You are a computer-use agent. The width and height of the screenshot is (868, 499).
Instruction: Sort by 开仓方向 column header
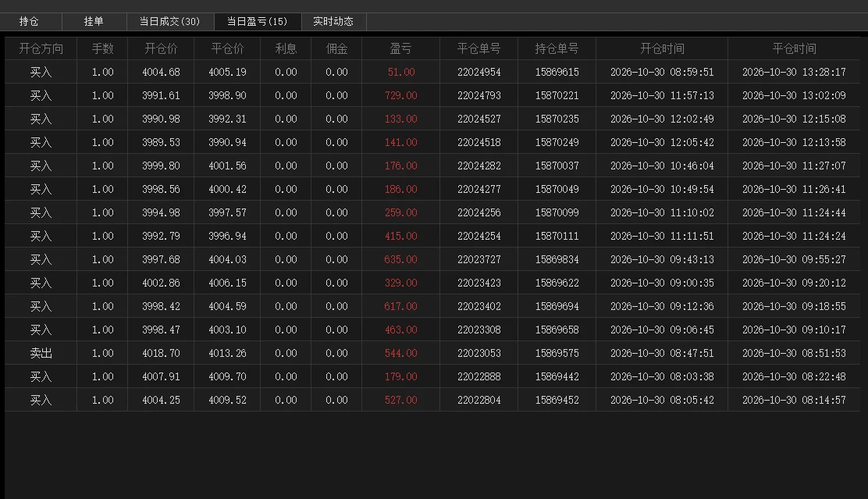coord(41,48)
